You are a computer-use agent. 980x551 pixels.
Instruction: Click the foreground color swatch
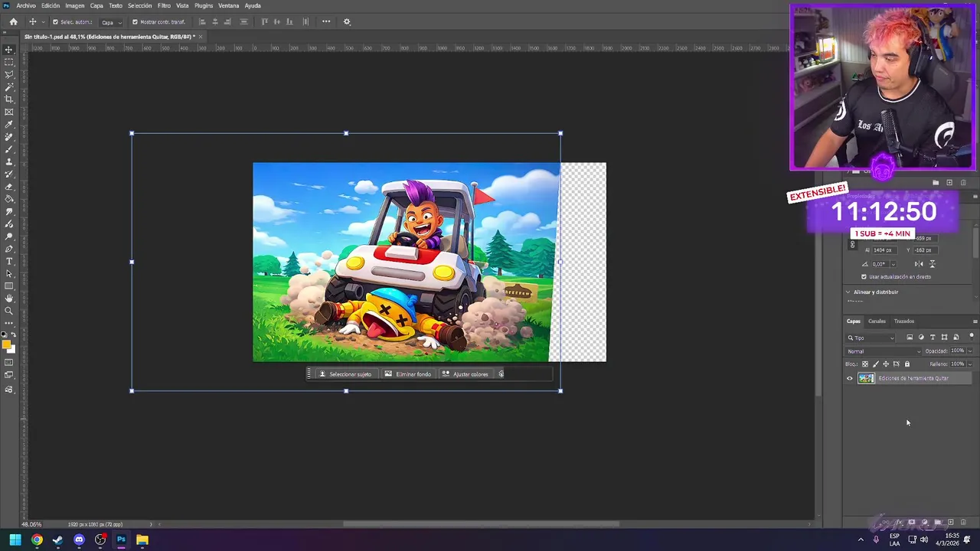tap(6, 344)
